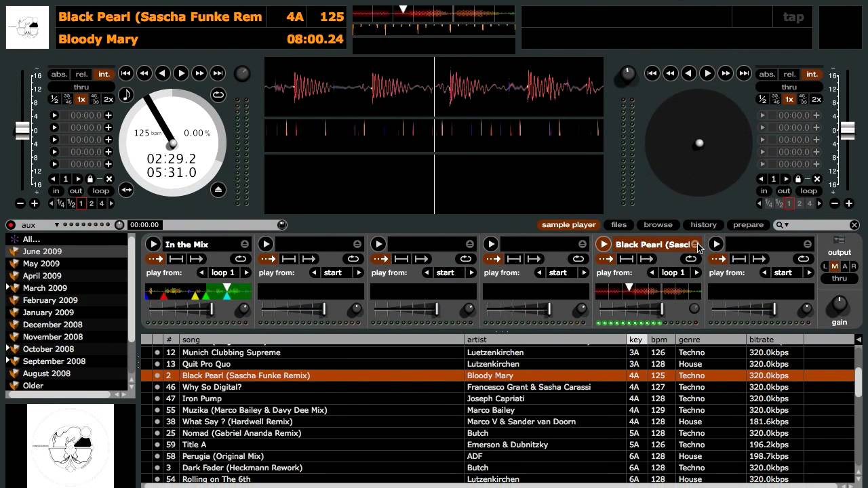
Task: Click the censor double-arrow icon on left deck
Action: pyautogui.click(x=126, y=190)
